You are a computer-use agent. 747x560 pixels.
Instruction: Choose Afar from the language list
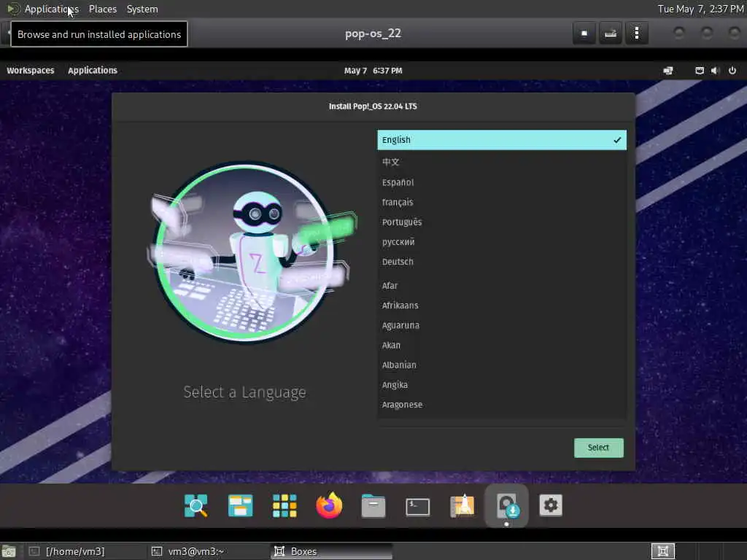(x=502, y=286)
